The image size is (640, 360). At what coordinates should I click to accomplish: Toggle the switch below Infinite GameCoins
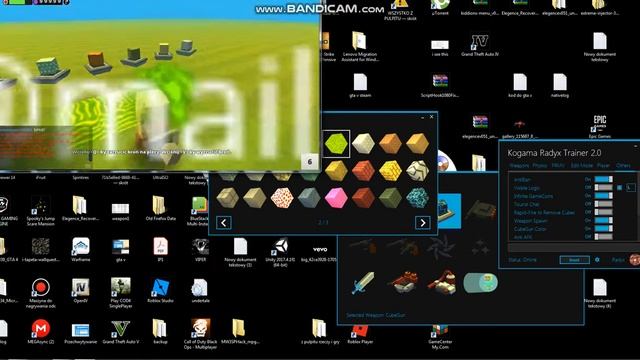click(603, 204)
